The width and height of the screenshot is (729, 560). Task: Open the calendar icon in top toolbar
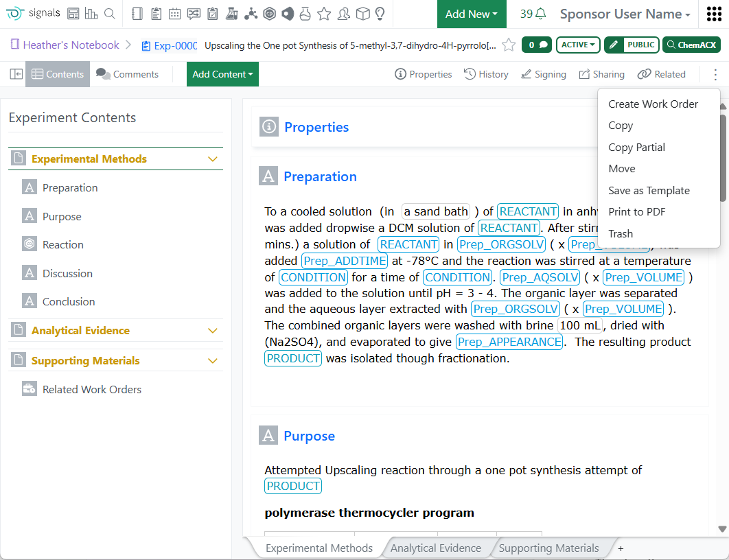click(x=175, y=14)
